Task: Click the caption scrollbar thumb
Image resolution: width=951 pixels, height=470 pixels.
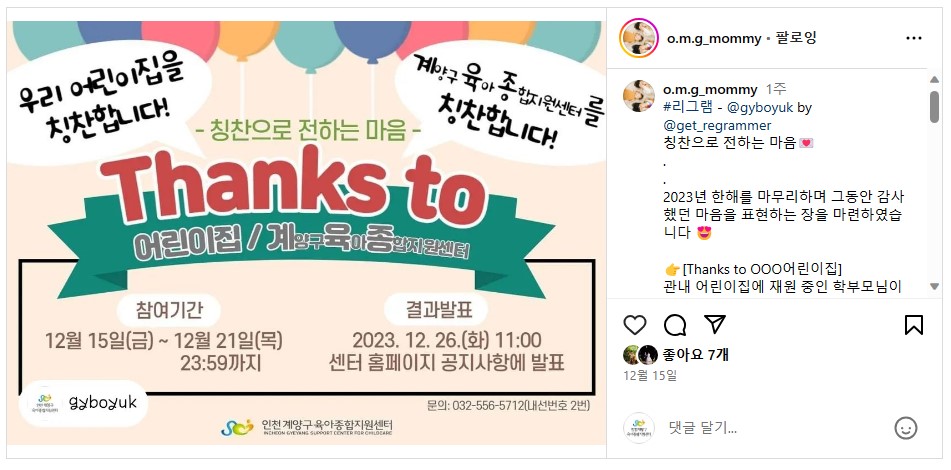Action: (x=934, y=107)
